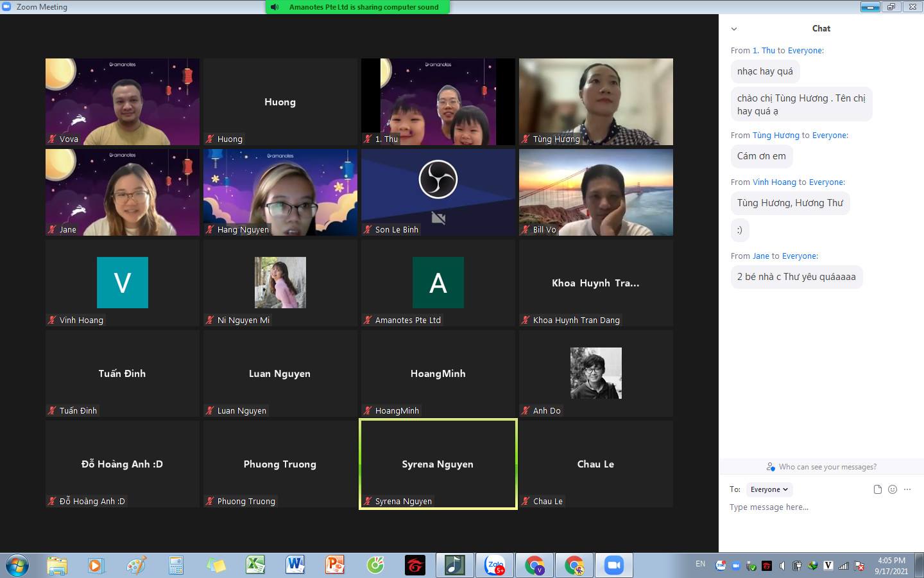The image size is (924, 578).
Task: Open the Garena taskbar icon
Action: (415, 565)
